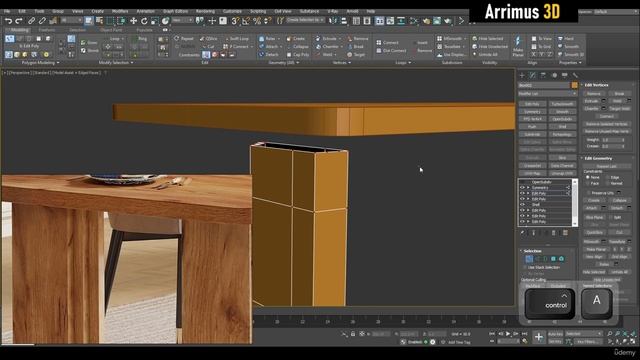The image size is (640, 360).
Task: Toggle visibility of Symmetry modifier eye
Action: coord(522,188)
